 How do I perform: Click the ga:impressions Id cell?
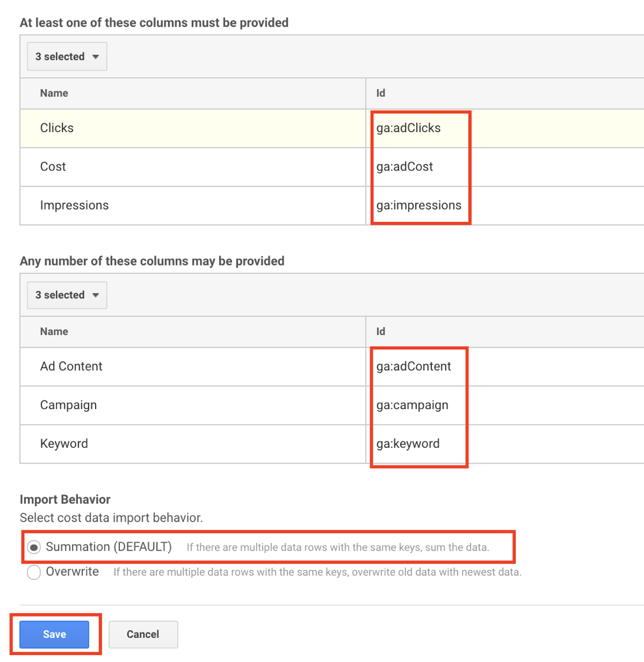click(419, 205)
